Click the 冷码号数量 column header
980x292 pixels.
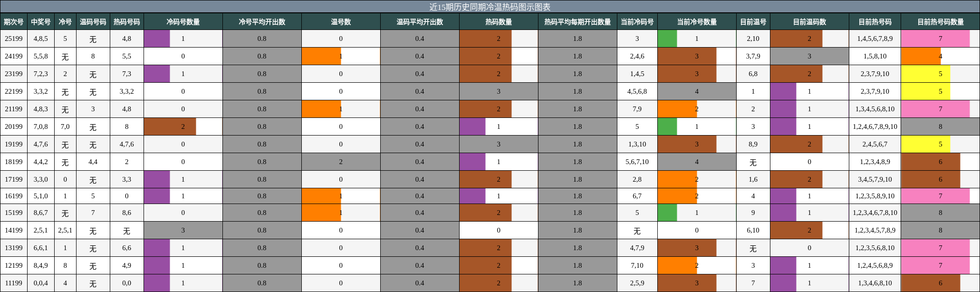tap(183, 22)
